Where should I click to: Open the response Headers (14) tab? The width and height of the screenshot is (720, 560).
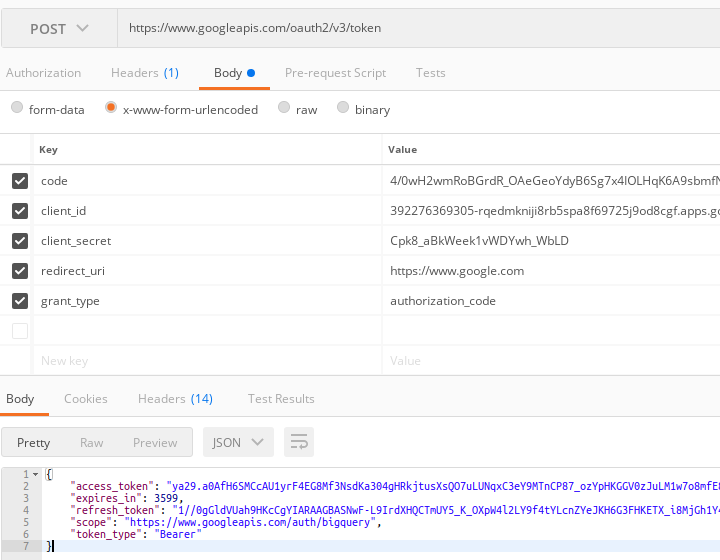coord(175,399)
